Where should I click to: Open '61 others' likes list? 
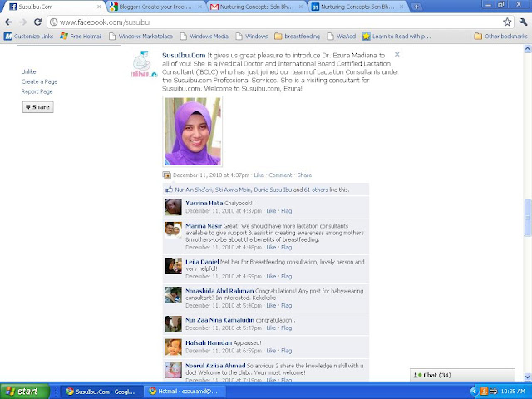tap(316, 190)
